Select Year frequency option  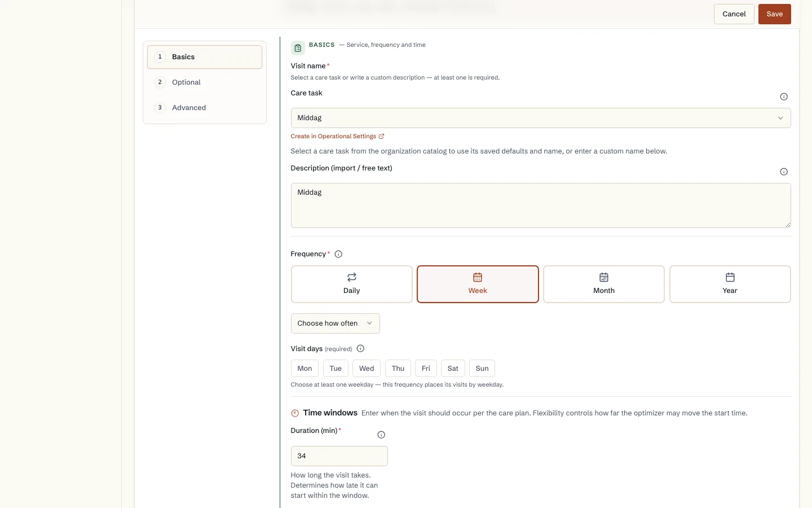(730, 284)
